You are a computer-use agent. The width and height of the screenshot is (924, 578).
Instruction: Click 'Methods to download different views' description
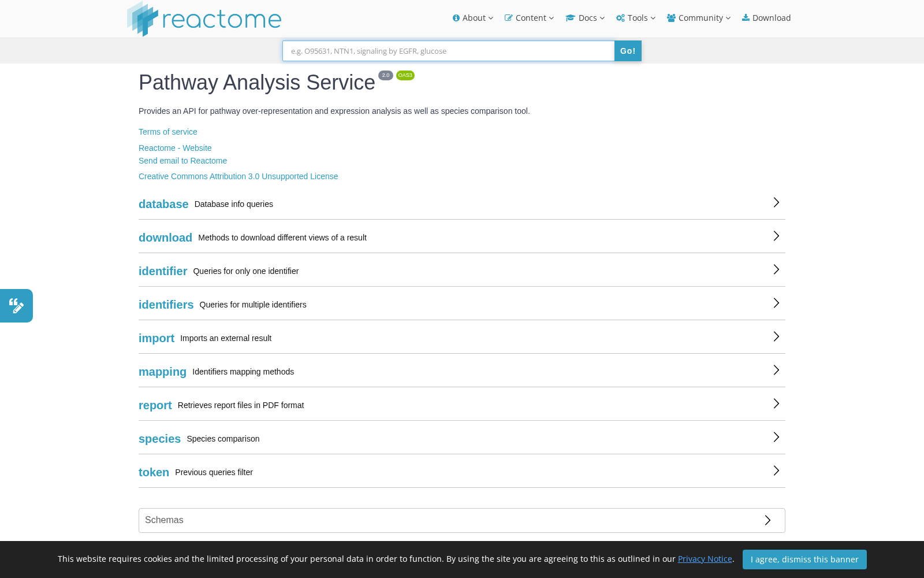pos(282,238)
